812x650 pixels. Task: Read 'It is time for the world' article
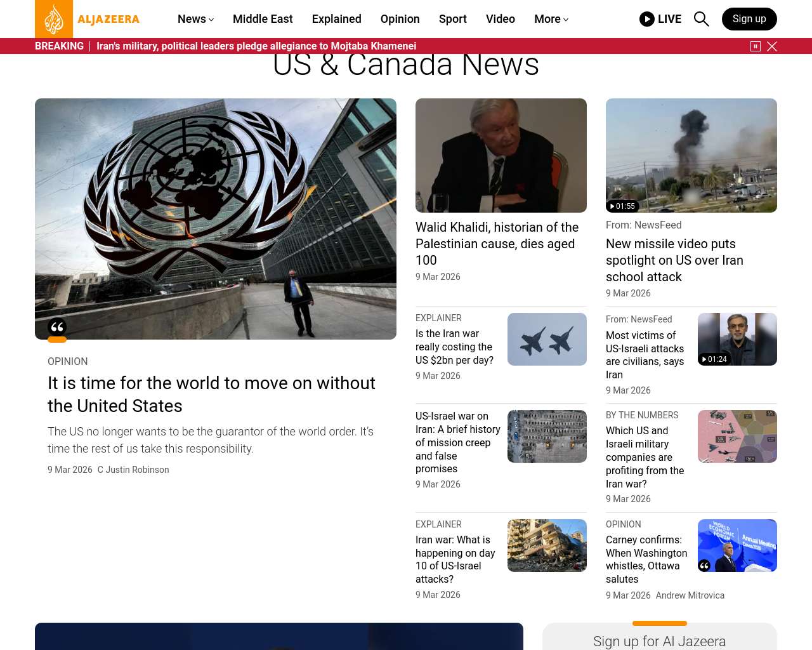(211, 394)
